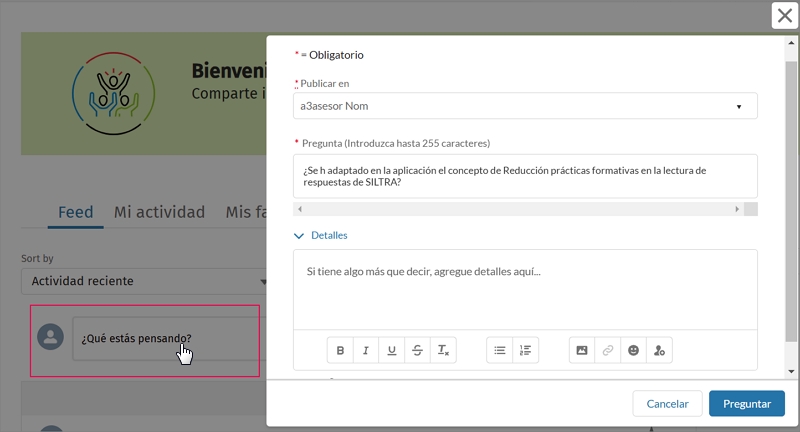
Task: Collapse the Detalles section
Action: tap(321, 235)
